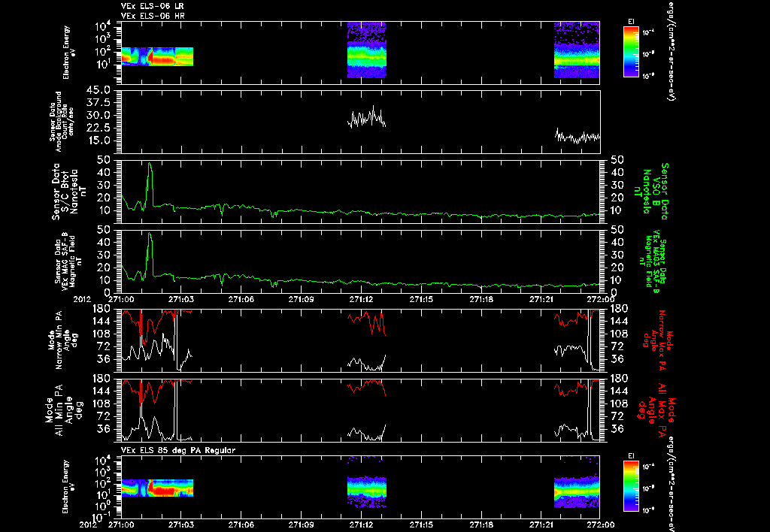The image size is (770, 532).
Task: Click the "15.0" count rate tick label
Action: coord(99,141)
